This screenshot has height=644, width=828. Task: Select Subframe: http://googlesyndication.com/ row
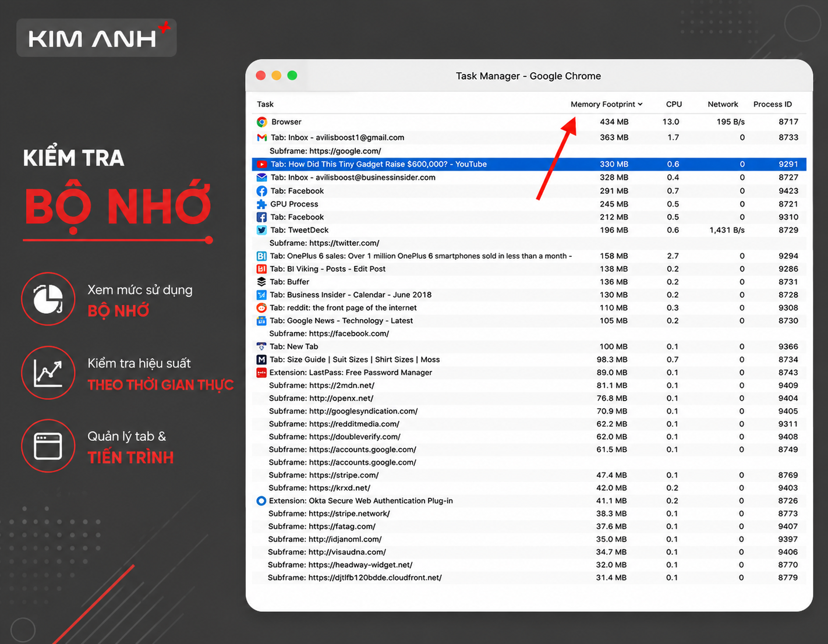click(529, 411)
